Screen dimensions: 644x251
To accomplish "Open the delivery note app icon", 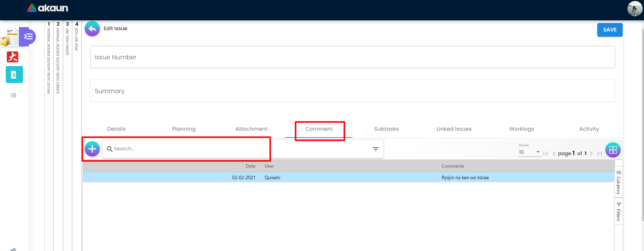I will pos(9,37).
